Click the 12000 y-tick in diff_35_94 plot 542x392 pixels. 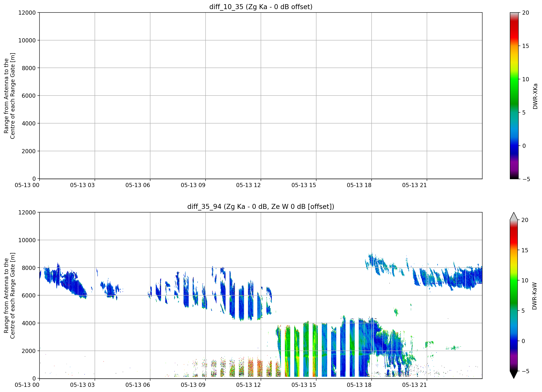point(27,212)
